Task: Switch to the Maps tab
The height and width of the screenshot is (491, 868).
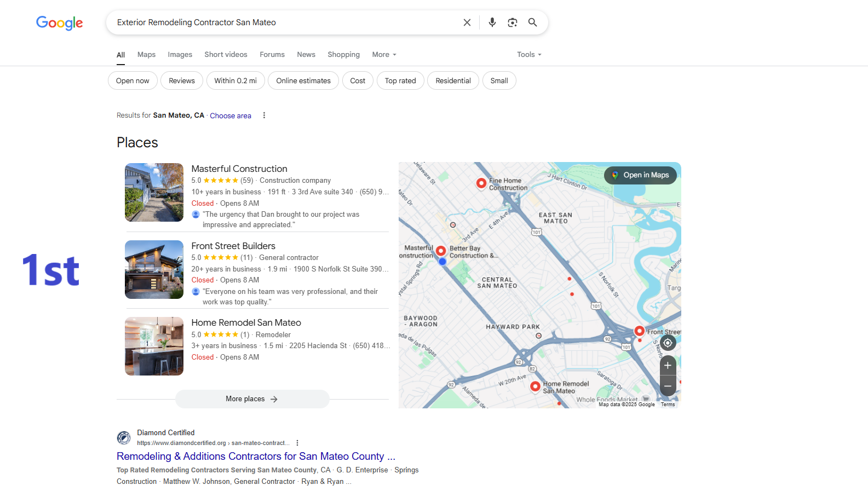Action: click(146, 55)
